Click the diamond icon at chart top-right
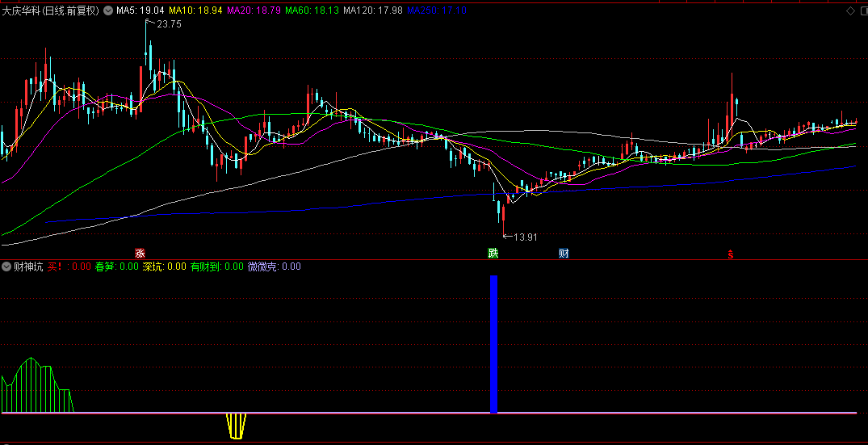The image size is (868, 445). 850,10
